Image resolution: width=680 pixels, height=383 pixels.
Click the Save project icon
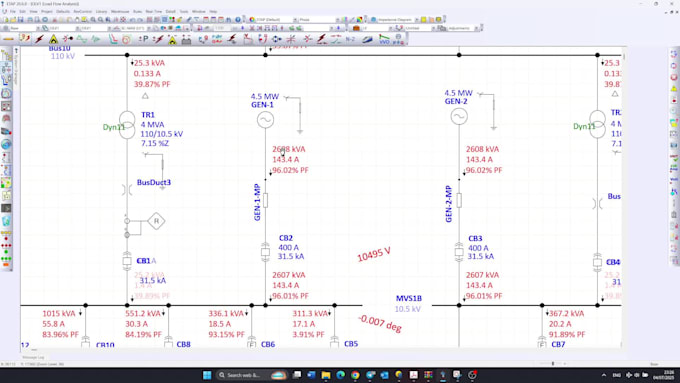click(20, 20)
